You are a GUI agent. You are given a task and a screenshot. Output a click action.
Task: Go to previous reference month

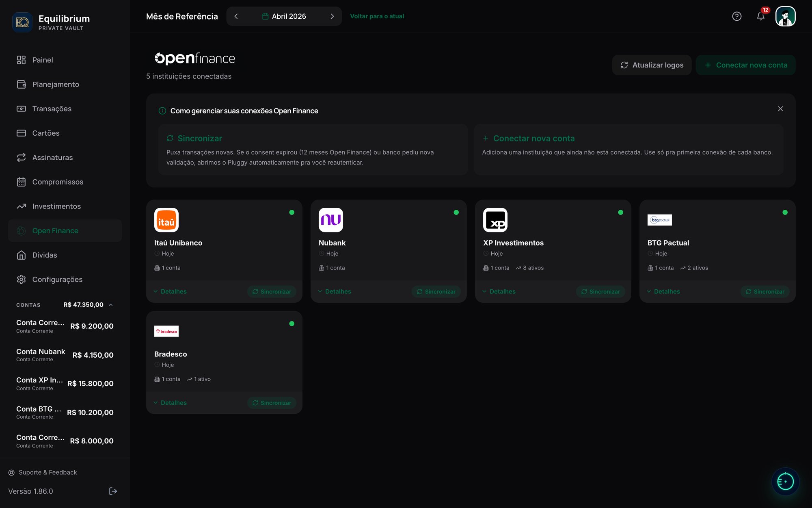pyautogui.click(x=236, y=16)
